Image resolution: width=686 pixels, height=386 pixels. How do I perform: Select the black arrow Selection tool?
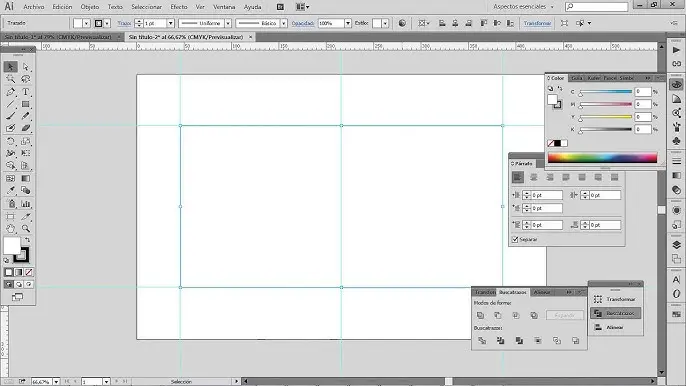pyautogui.click(x=10, y=67)
